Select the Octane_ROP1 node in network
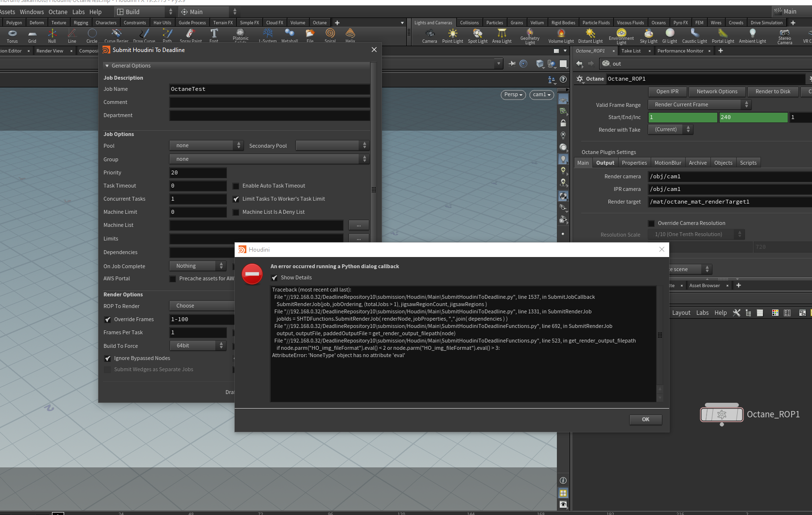 coord(722,414)
